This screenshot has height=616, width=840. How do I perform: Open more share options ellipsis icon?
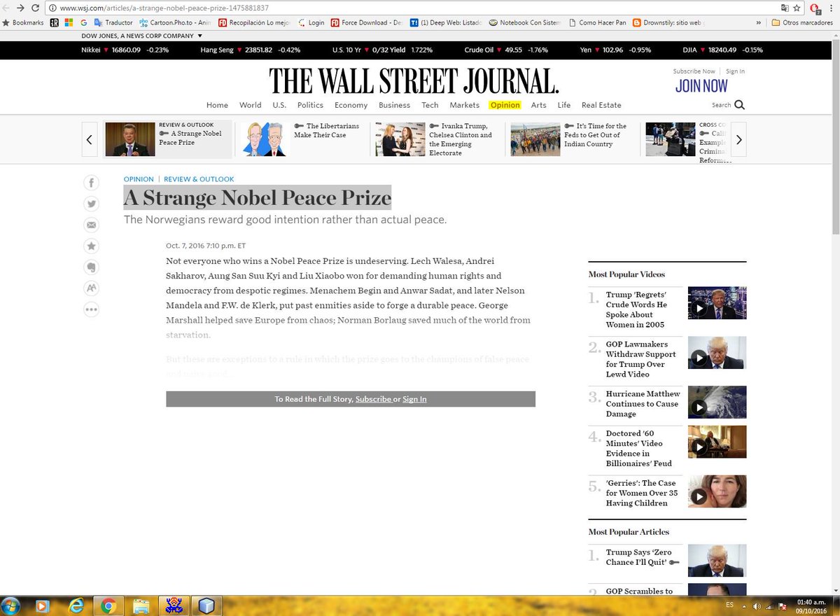92,309
